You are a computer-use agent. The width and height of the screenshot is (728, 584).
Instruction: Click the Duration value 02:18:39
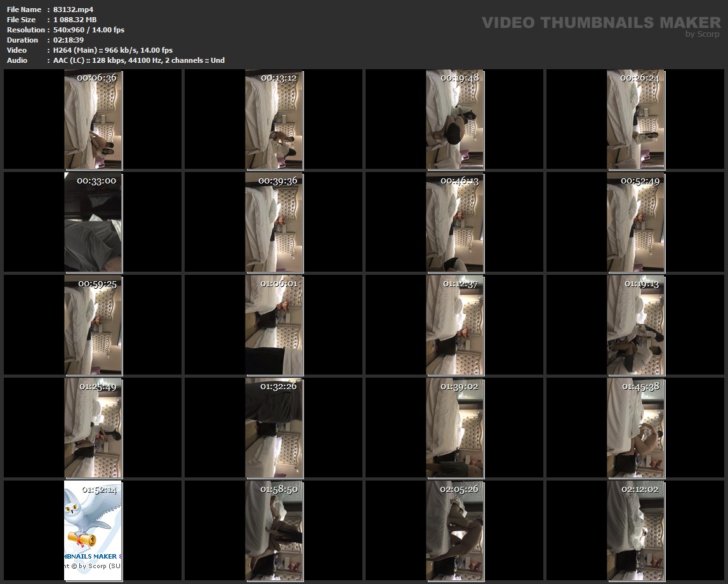pos(69,40)
